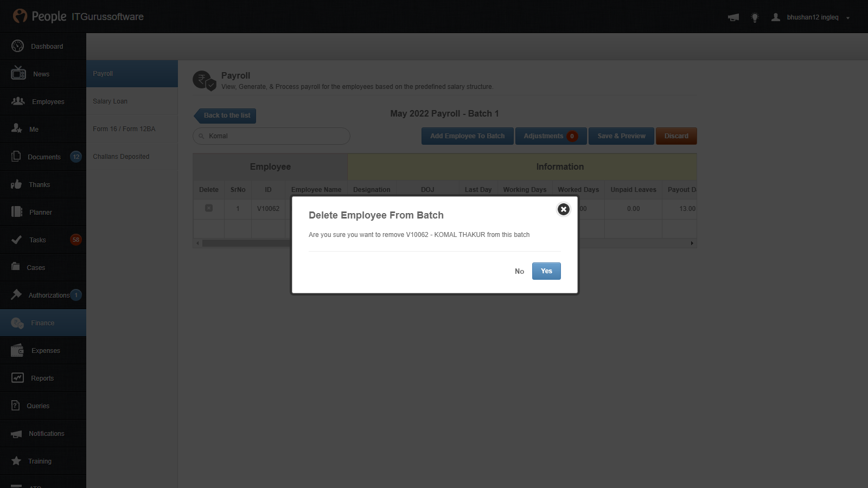This screenshot has height=488, width=868.
Task: Click the Last Day column header
Action: pyautogui.click(x=478, y=190)
